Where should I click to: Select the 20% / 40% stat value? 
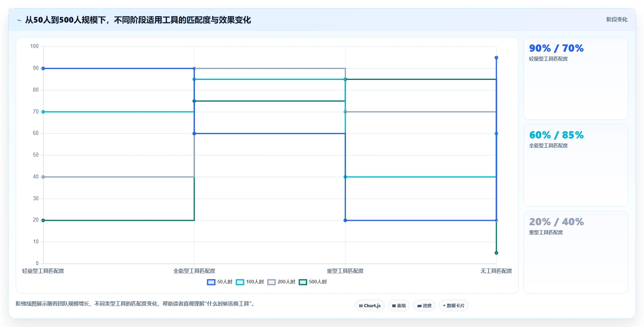(556, 222)
